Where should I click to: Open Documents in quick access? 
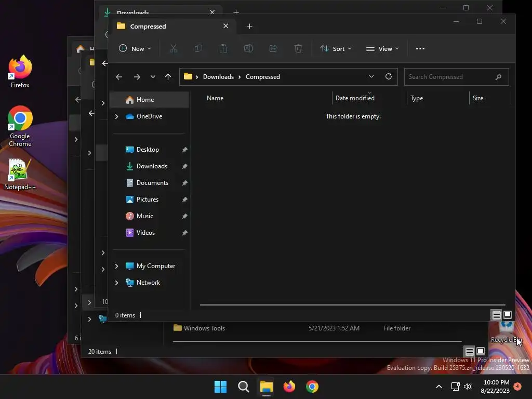click(152, 183)
